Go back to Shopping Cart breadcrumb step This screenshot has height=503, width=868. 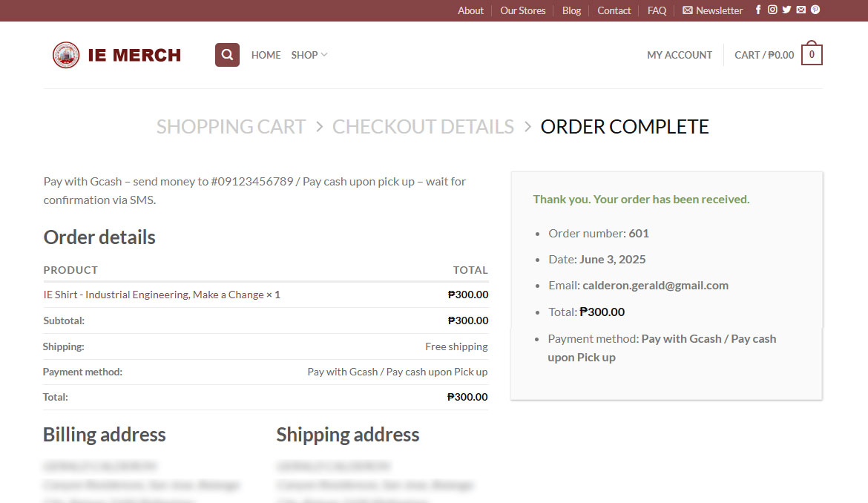231,127
